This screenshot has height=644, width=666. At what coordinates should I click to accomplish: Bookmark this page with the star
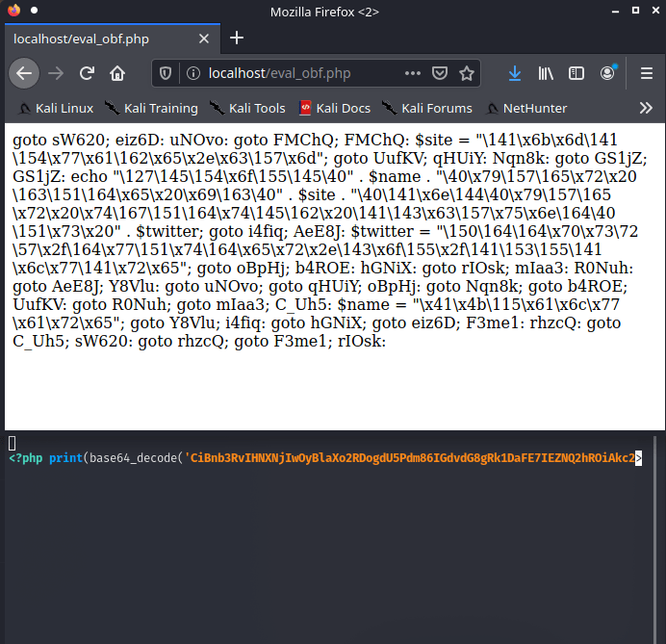pyautogui.click(x=467, y=73)
